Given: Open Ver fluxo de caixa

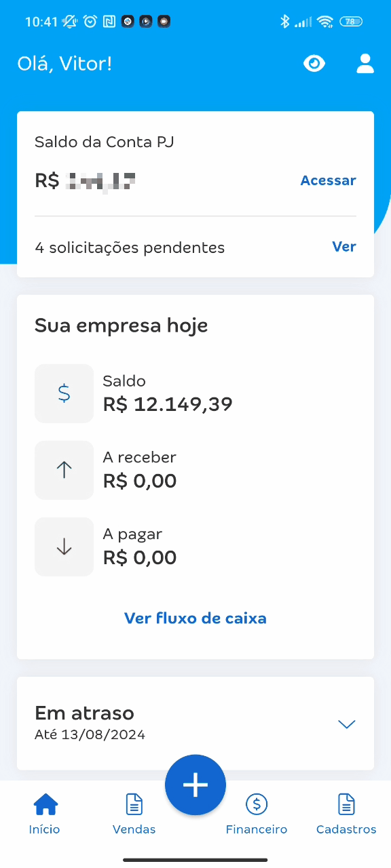Looking at the screenshot, I should pyautogui.click(x=195, y=618).
